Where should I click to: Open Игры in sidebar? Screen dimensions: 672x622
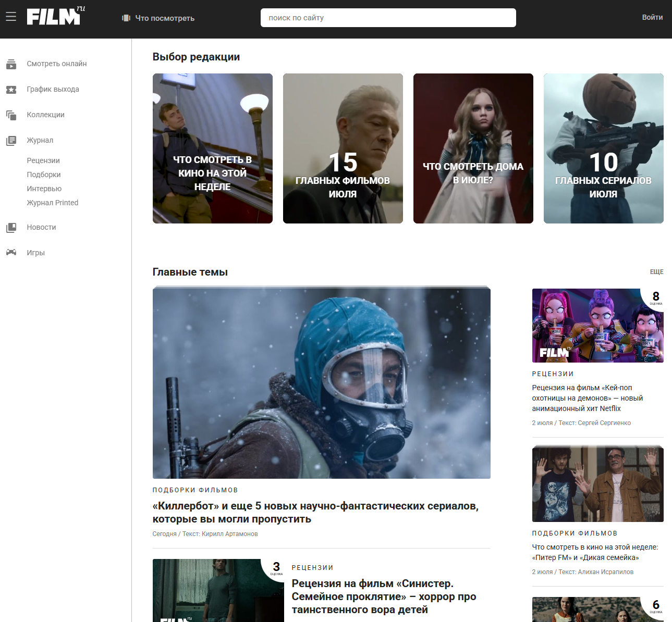pyautogui.click(x=36, y=253)
